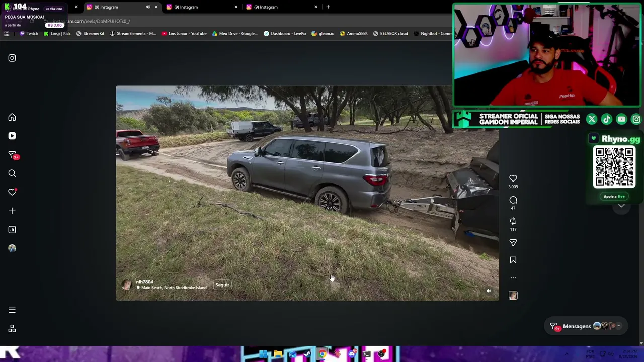Open the Dashboard chart icon in the sidebar

(12, 230)
